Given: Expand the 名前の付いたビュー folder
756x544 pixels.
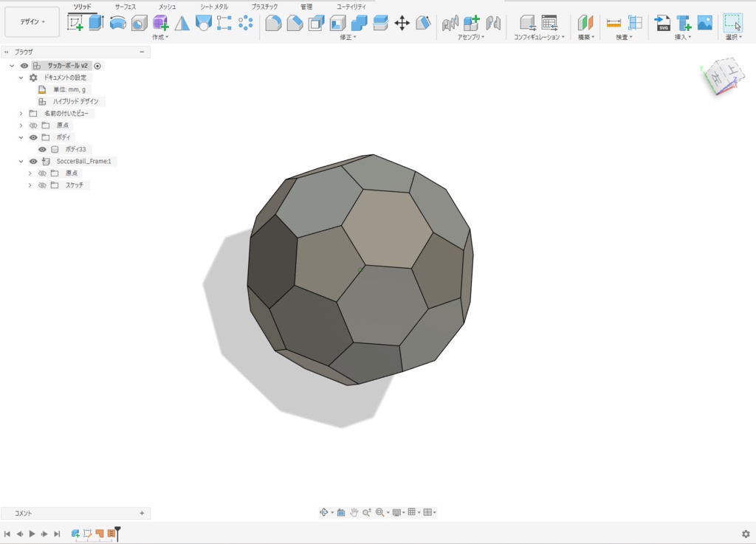Looking at the screenshot, I should 21,112.
